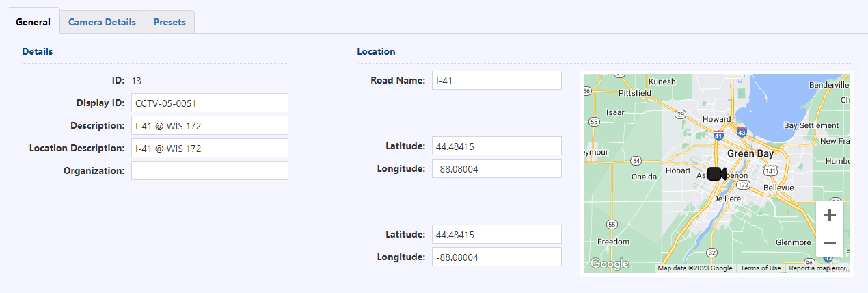
Task: Click the first Latitude input field
Action: click(496, 146)
